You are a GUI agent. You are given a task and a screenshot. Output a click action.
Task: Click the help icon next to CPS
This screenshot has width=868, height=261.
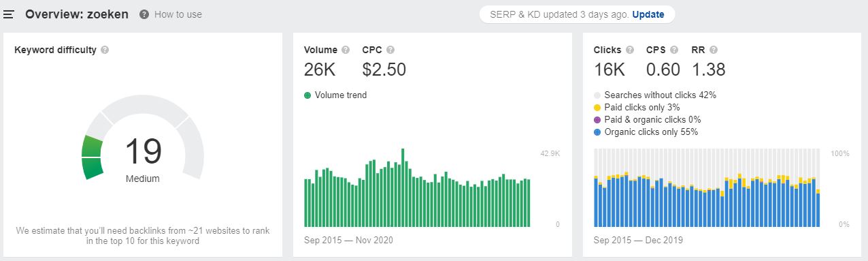point(674,50)
